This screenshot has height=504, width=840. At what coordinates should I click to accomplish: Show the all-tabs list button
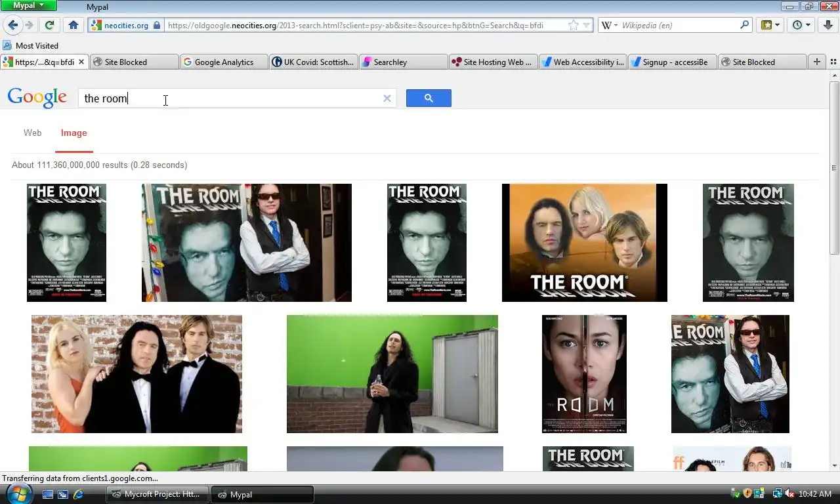833,62
